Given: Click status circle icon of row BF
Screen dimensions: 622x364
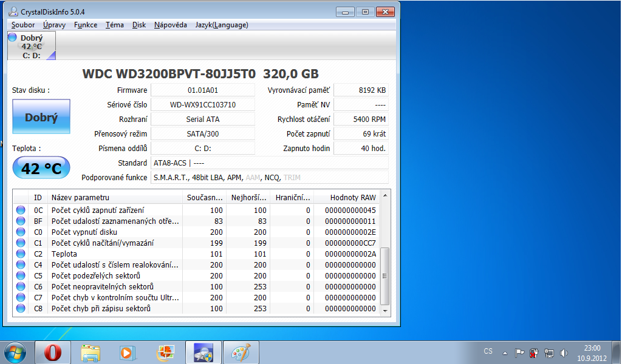Looking at the screenshot, I should tap(21, 221).
